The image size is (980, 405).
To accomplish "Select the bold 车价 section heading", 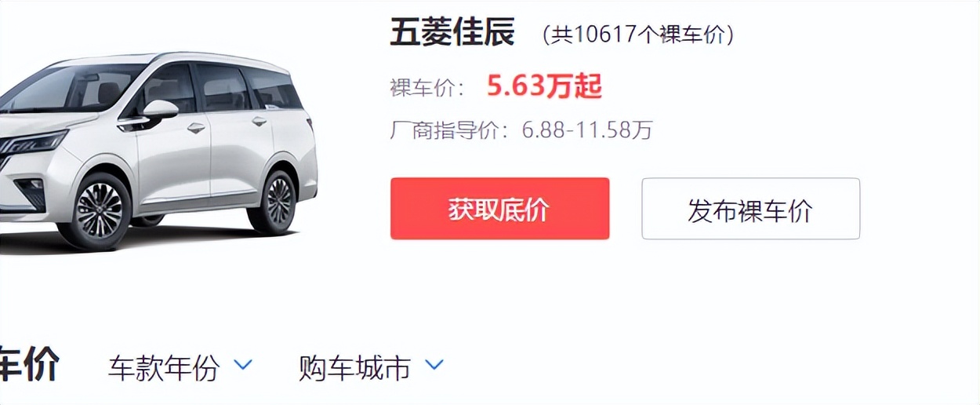I will (29, 366).
